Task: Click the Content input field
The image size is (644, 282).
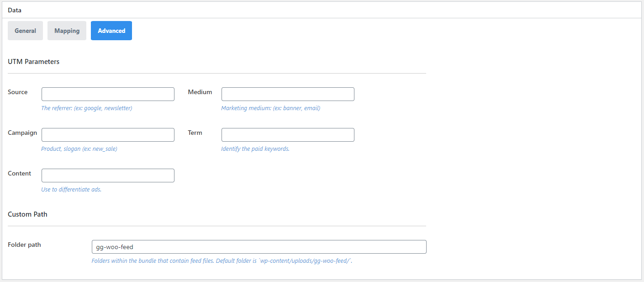Action: coord(108,176)
